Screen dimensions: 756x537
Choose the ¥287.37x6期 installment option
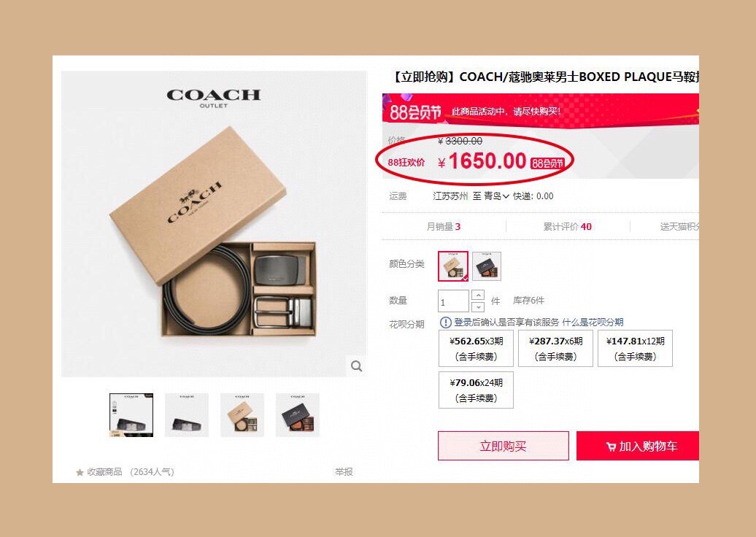click(555, 349)
